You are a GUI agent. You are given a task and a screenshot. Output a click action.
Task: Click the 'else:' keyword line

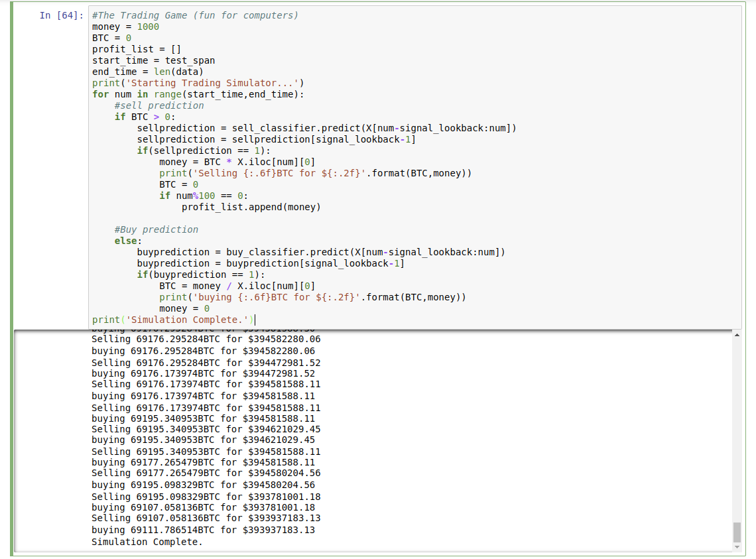[x=128, y=241]
